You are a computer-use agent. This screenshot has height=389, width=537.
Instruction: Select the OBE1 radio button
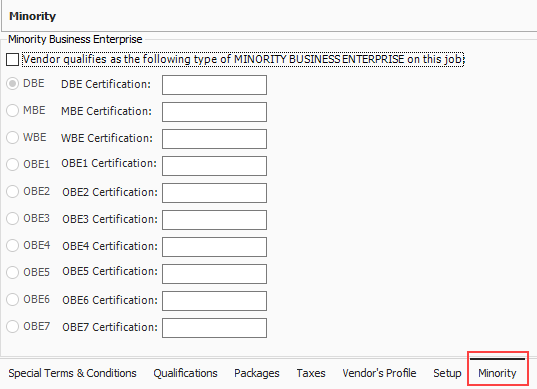pos(12,165)
